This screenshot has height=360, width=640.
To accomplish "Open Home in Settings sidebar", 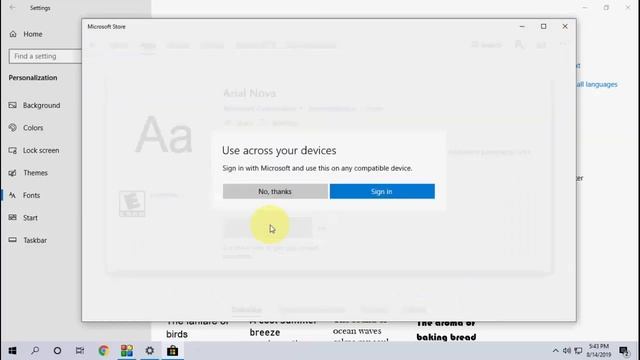I will tap(33, 34).
